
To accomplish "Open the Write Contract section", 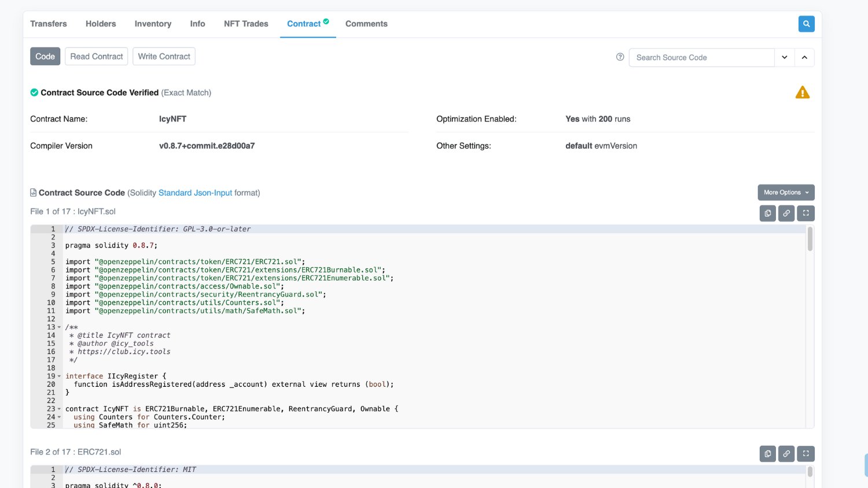I will pyautogui.click(x=164, y=56).
